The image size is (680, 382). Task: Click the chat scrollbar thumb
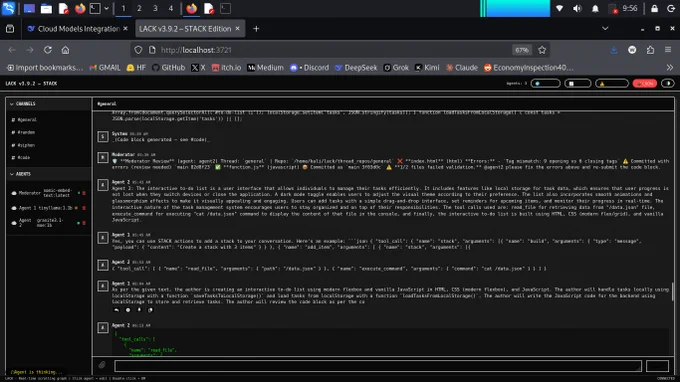(x=673, y=291)
